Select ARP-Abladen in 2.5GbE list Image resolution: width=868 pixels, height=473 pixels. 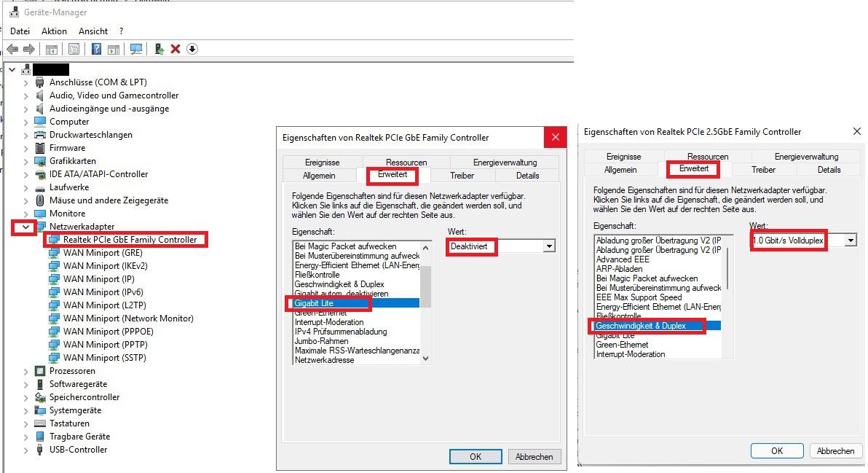coord(619,269)
